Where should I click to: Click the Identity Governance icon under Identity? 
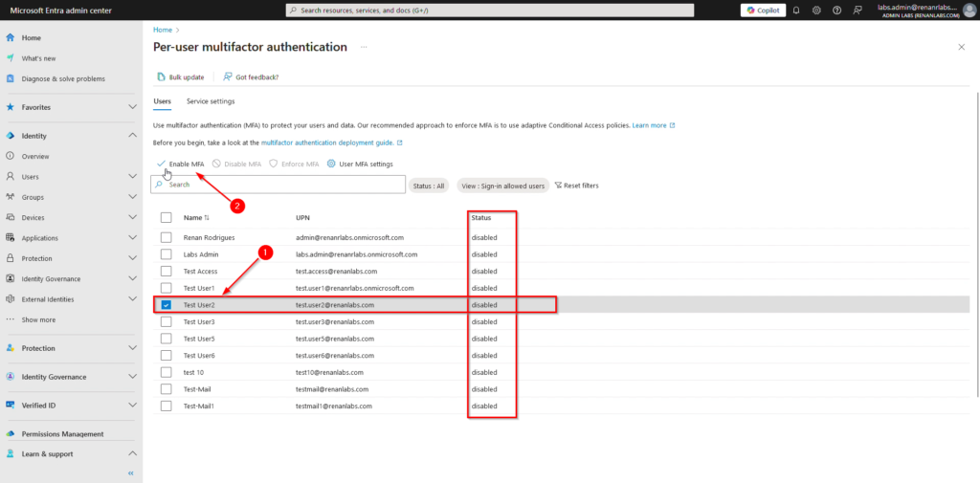coord(10,278)
